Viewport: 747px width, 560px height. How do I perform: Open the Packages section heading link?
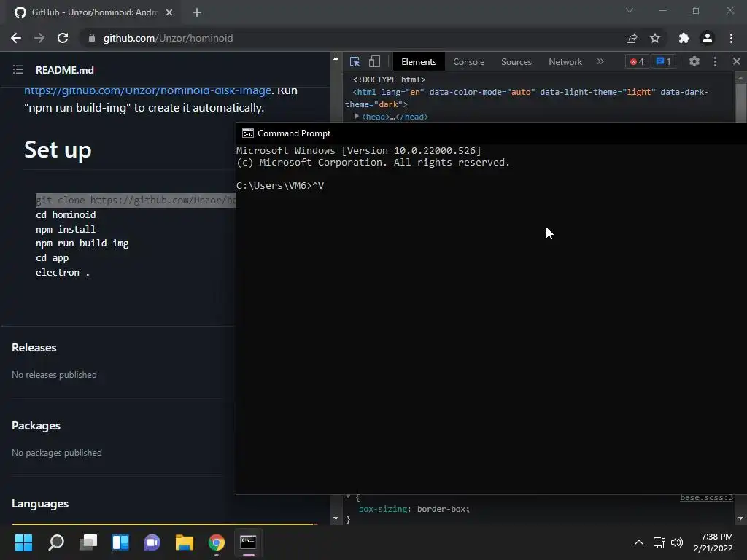36,426
